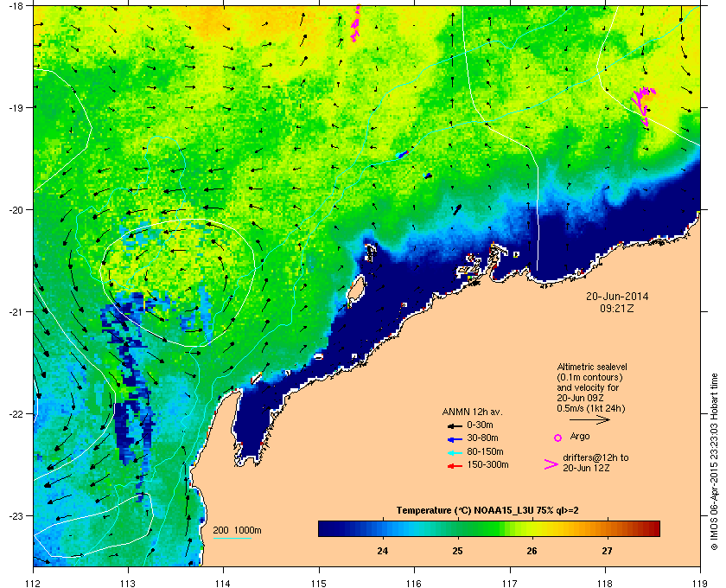Click latitude axis label -21
The image size is (726, 588).
point(16,312)
